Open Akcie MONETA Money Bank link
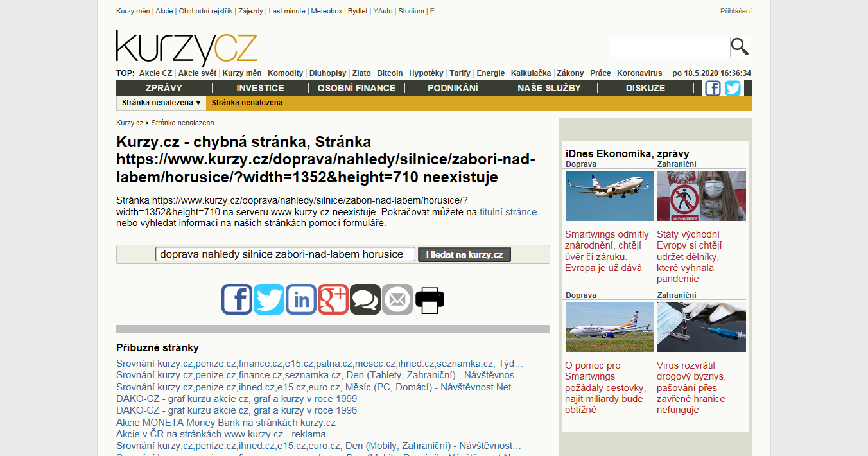This screenshot has width=868, height=456. [x=226, y=423]
